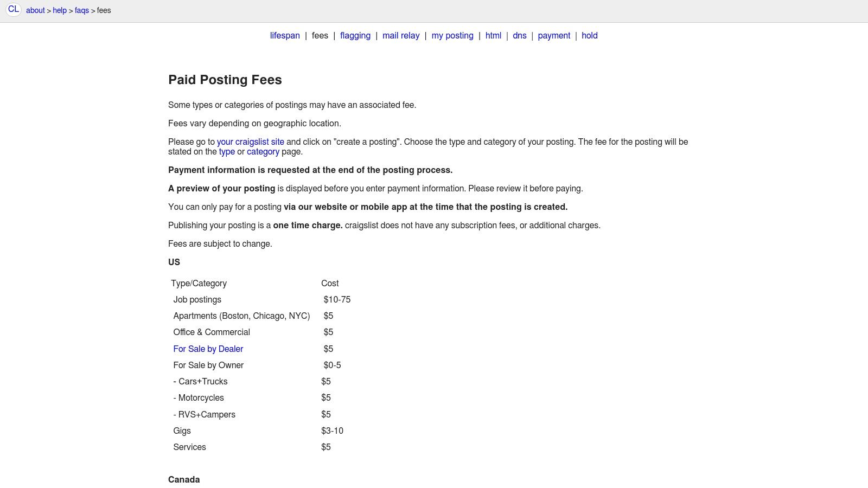This screenshot has height=488, width=868.
Task: Open the html help topic
Action: pyautogui.click(x=493, y=35)
